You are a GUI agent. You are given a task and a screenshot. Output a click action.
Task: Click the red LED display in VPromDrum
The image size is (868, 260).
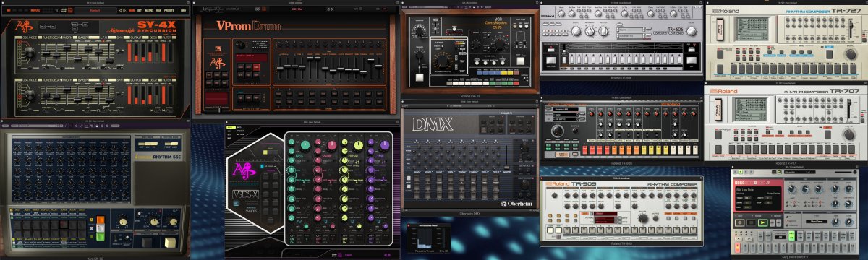click(252, 58)
